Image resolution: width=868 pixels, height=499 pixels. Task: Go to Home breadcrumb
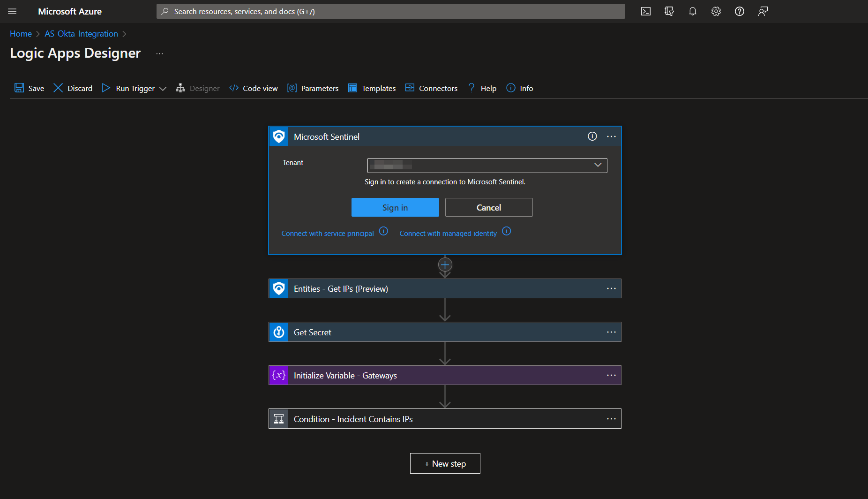click(x=21, y=34)
